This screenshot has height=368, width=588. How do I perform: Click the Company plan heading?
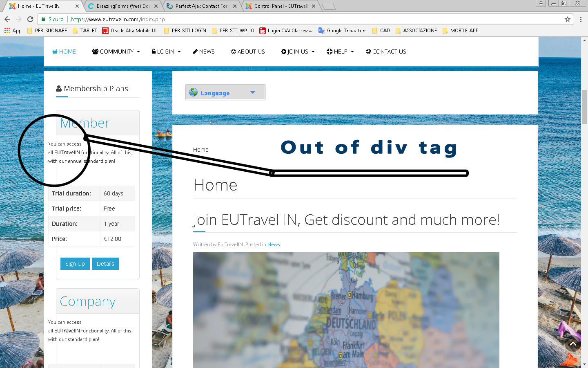(88, 301)
